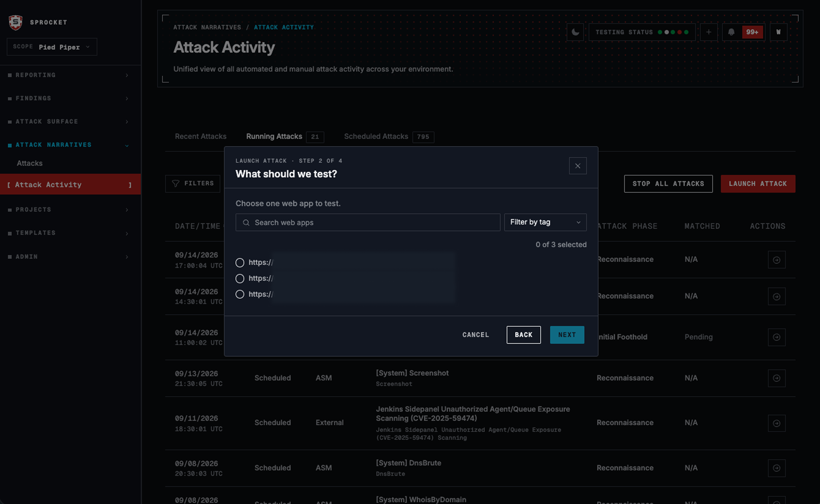Expand the Findings sidebar section
The width and height of the screenshot is (820, 504).
tap(68, 98)
